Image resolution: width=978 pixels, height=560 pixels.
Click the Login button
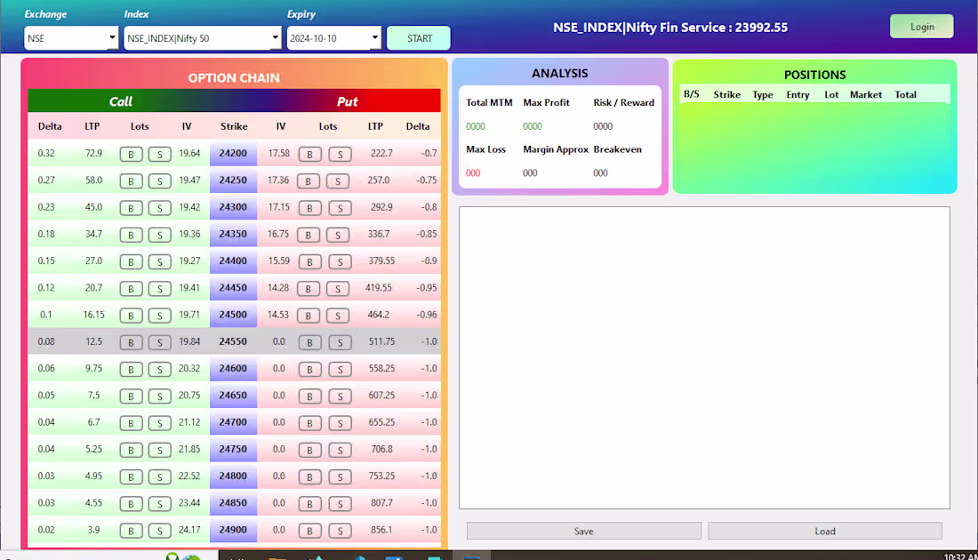[921, 26]
